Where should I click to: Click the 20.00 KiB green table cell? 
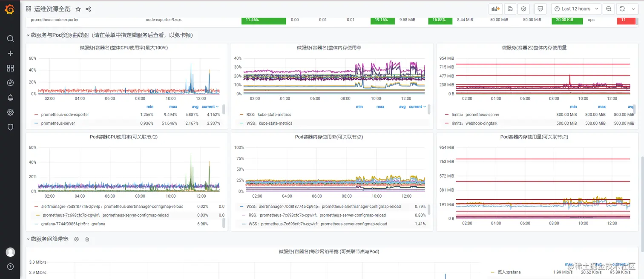point(567,20)
